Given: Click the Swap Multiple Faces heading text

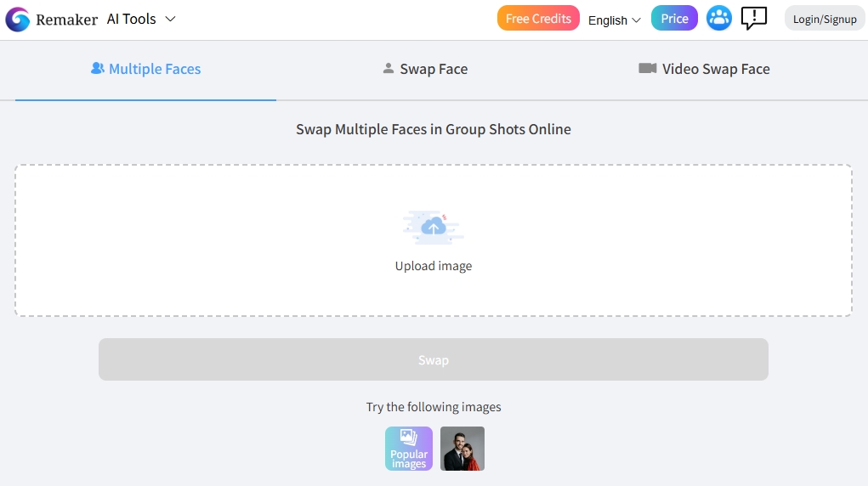Looking at the screenshot, I should tap(434, 129).
